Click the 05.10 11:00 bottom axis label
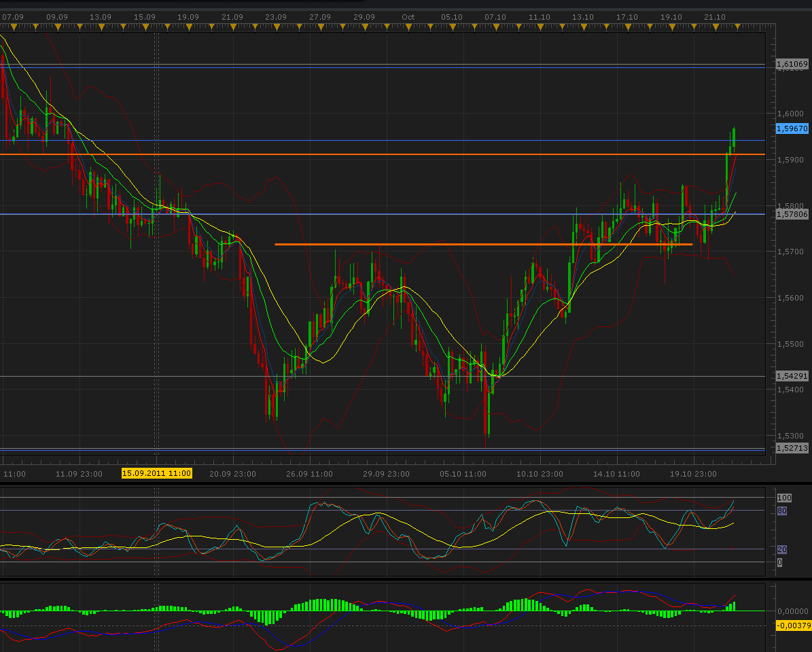The height and width of the screenshot is (652, 812). click(x=463, y=474)
